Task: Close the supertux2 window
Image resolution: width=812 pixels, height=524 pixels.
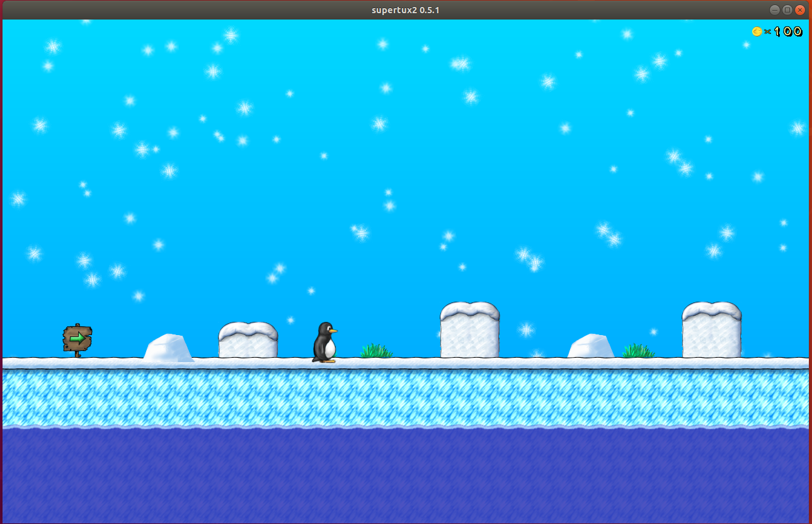Action: [800, 10]
